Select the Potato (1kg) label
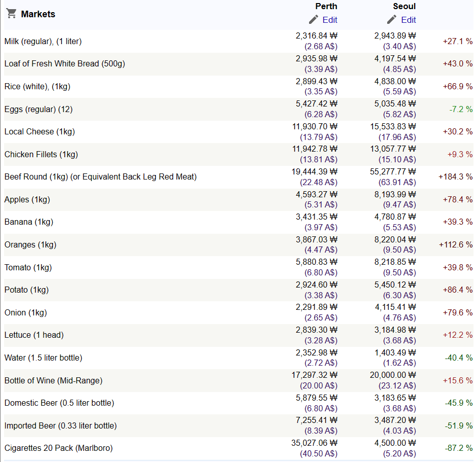Viewport: 476px width, 462px height. tap(27, 290)
